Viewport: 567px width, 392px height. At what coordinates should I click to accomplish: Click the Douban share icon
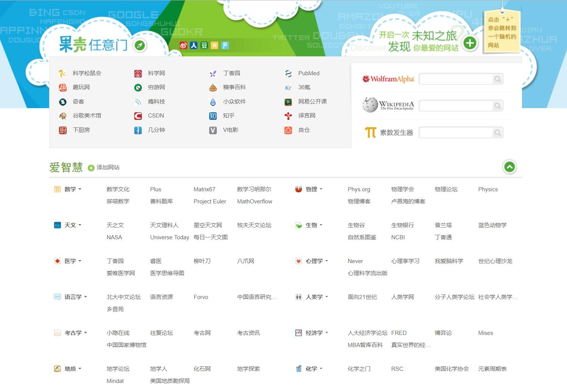tap(204, 45)
